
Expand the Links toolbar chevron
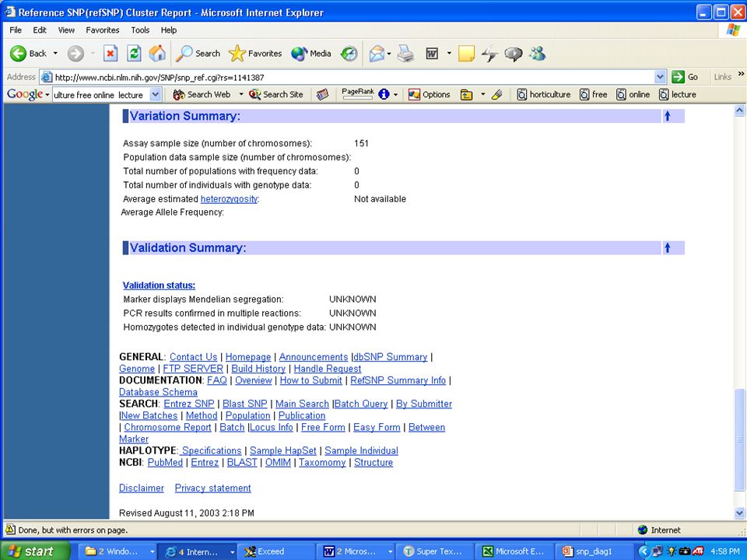coord(741,74)
